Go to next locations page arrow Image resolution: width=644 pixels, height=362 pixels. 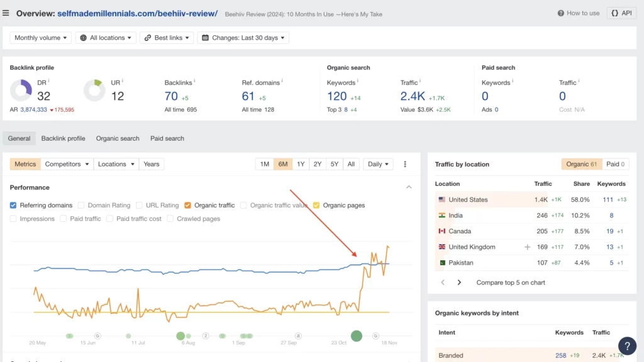point(459,283)
